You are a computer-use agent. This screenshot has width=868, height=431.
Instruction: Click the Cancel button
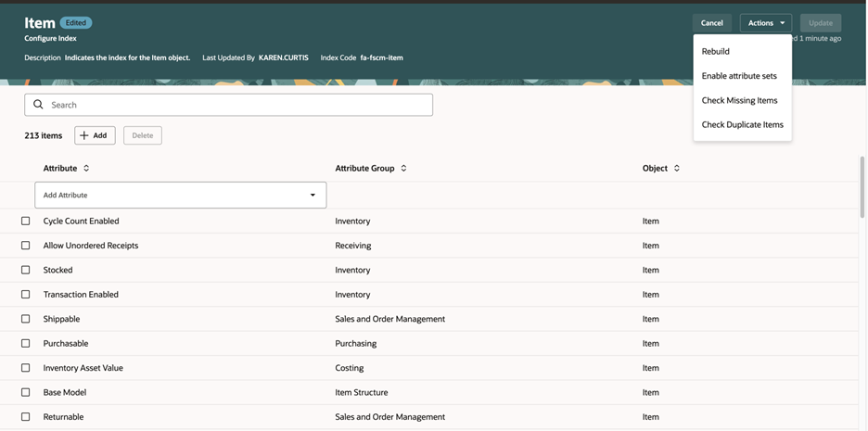coord(712,23)
